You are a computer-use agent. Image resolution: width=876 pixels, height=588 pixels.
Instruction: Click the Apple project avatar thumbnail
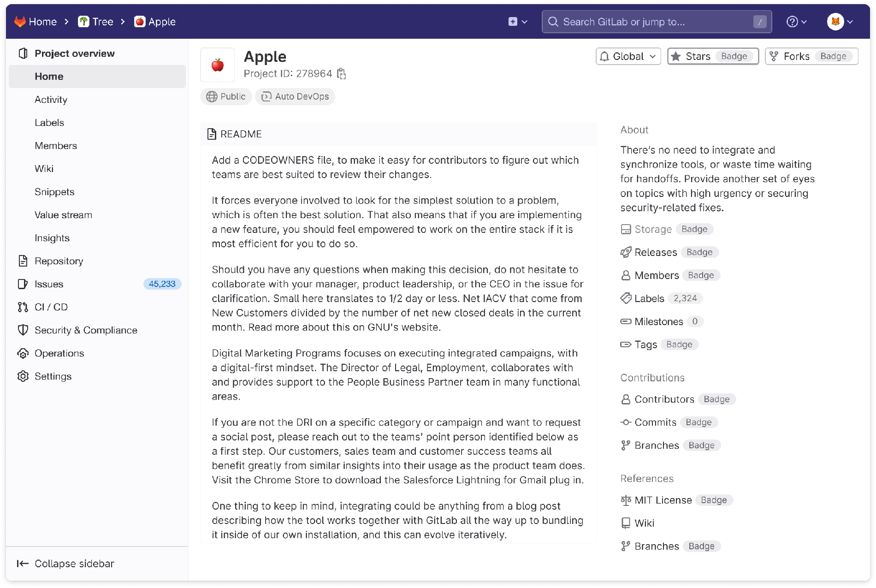217,65
